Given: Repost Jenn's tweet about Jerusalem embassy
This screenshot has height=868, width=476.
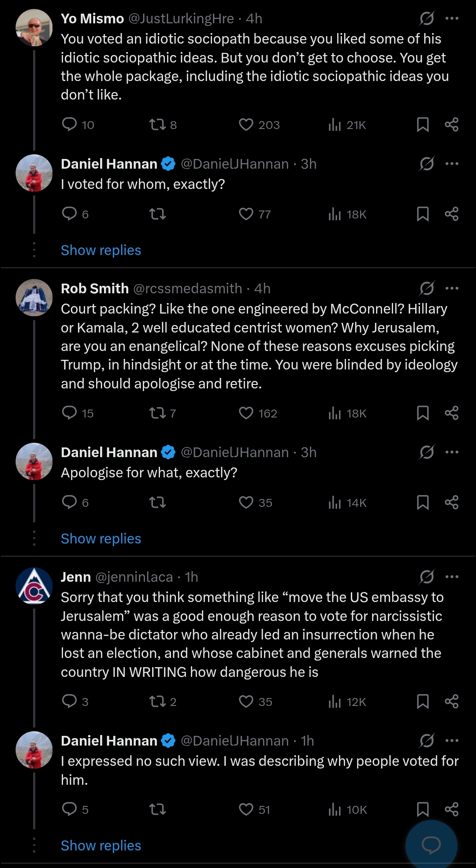Looking at the screenshot, I should point(157,702).
